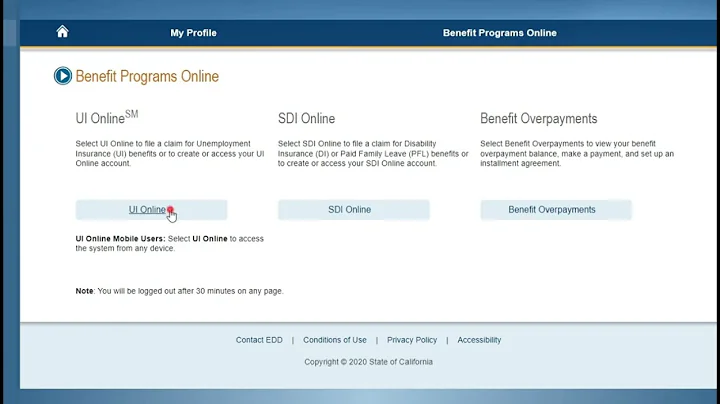
Task: Click the overpayment balance description paragraph
Action: tap(577, 153)
